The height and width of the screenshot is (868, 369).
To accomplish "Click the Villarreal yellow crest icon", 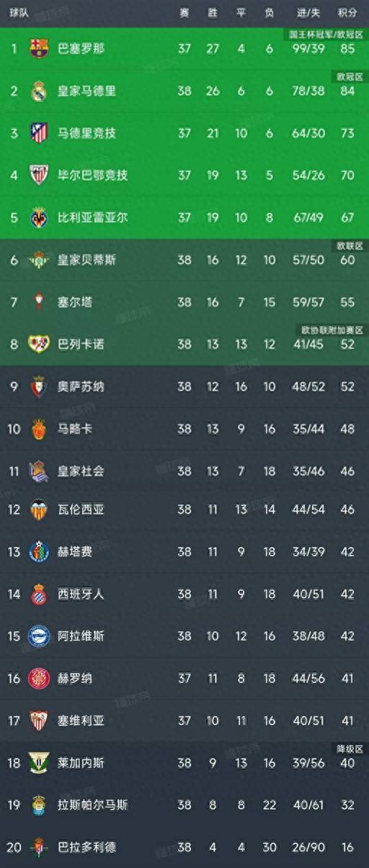I will [38, 217].
